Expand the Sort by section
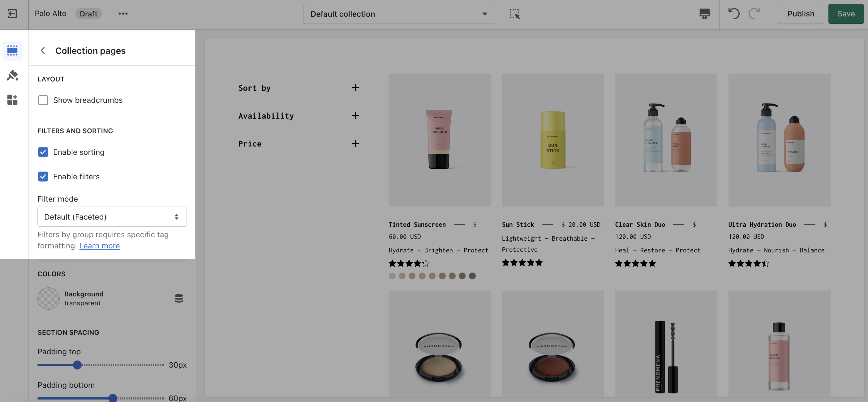Viewport: 868px width, 402px height. click(355, 88)
